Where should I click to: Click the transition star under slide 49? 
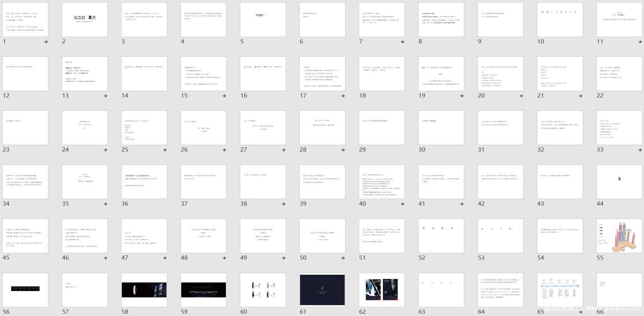click(x=284, y=258)
